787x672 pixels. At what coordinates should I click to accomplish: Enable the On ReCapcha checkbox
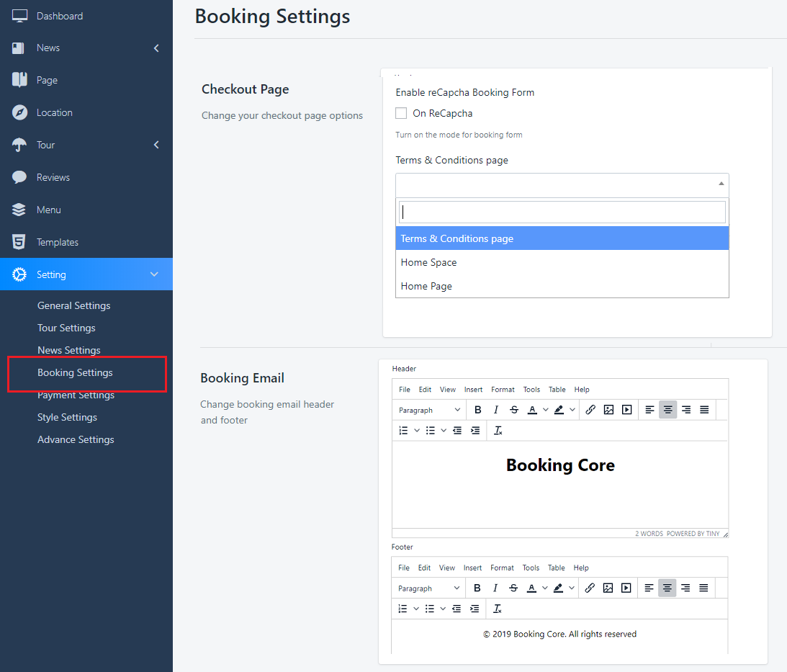coord(402,113)
